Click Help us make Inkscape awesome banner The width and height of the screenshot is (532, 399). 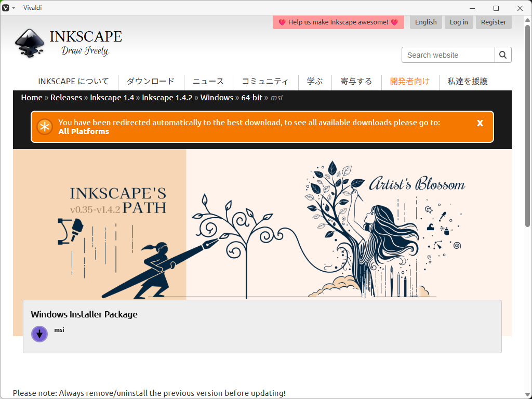(338, 22)
